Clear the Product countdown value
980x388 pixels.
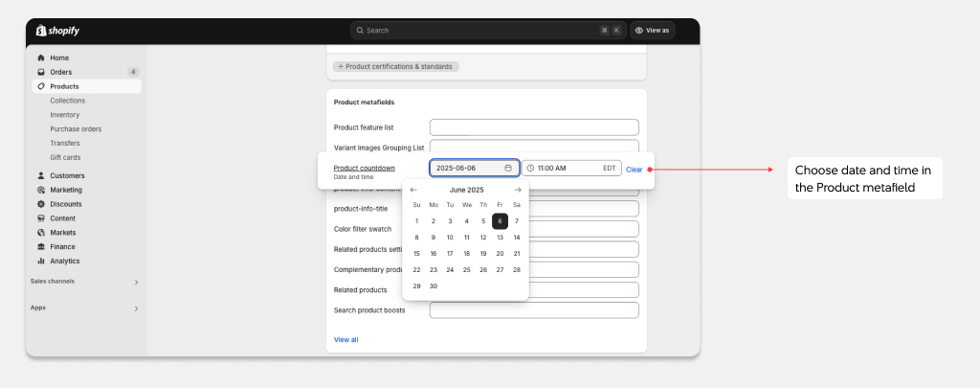(634, 170)
